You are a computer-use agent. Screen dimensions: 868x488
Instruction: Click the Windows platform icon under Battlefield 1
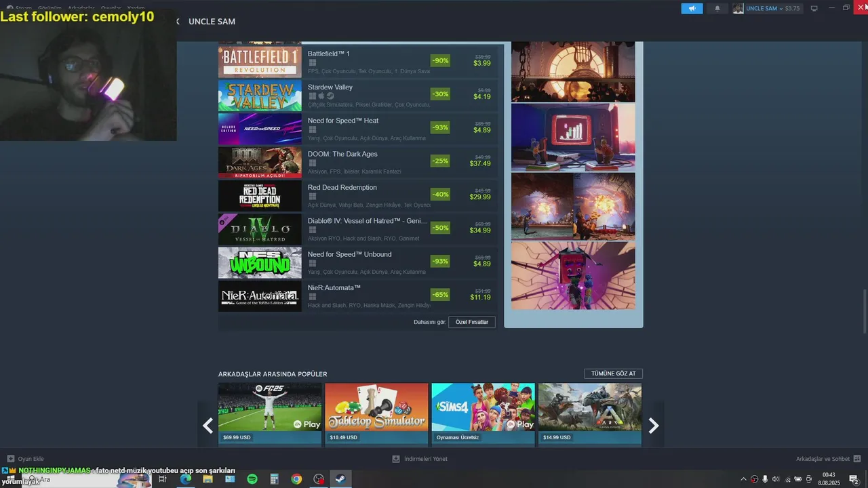tap(313, 63)
